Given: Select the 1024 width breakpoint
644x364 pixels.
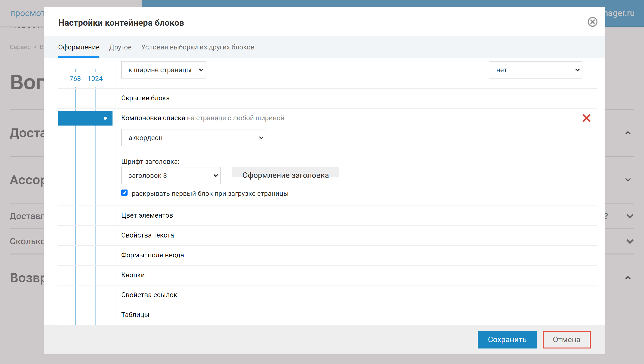Looking at the screenshot, I should [x=95, y=79].
